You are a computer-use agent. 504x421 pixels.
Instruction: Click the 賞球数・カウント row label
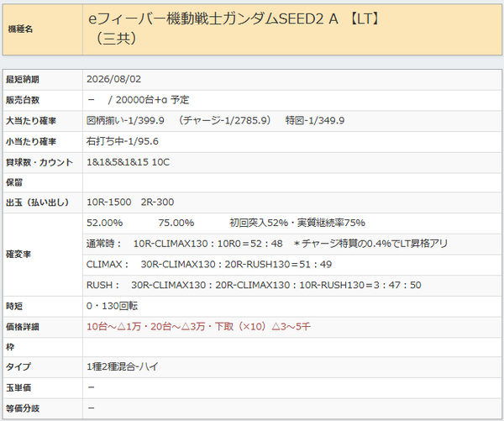[x=39, y=162]
